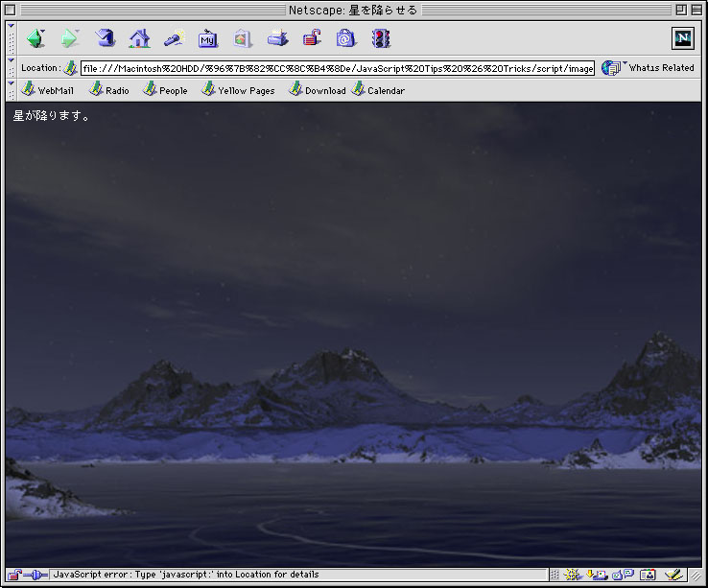Open the Radio bookmark
This screenshot has height=588, width=708.
click(x=108, y=89)
